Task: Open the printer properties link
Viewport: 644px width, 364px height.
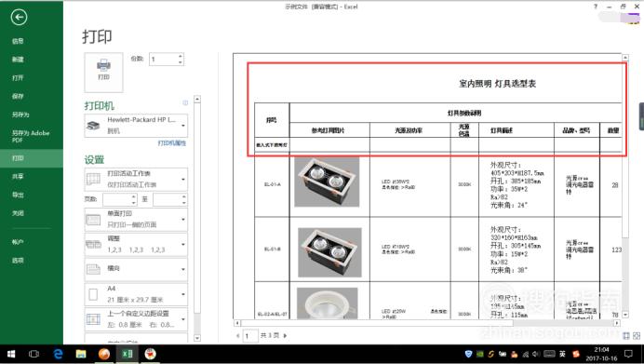Action: (171, 143)
